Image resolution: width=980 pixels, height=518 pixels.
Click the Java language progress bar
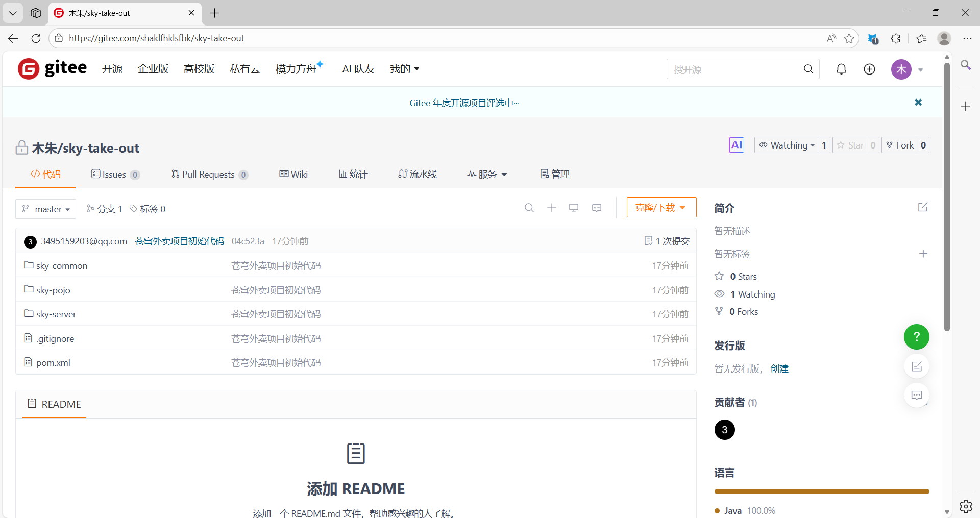pyautogui.click(x=821, y=491)
